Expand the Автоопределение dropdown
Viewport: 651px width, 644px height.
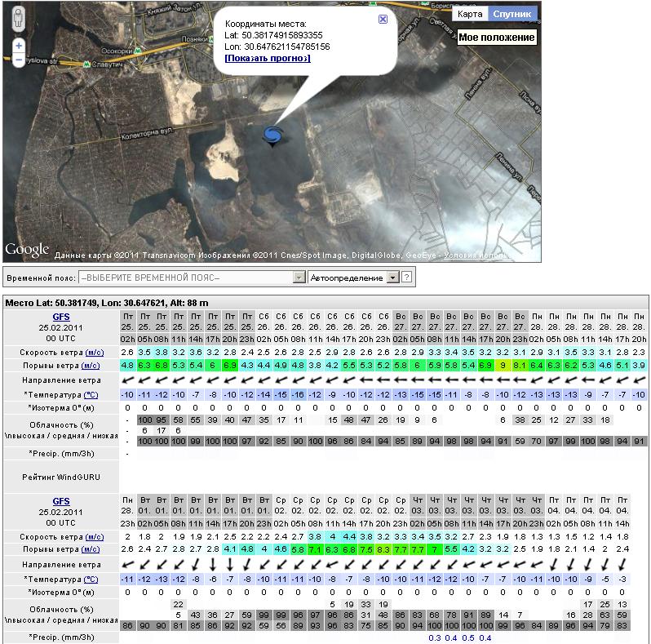coord(393,278)
